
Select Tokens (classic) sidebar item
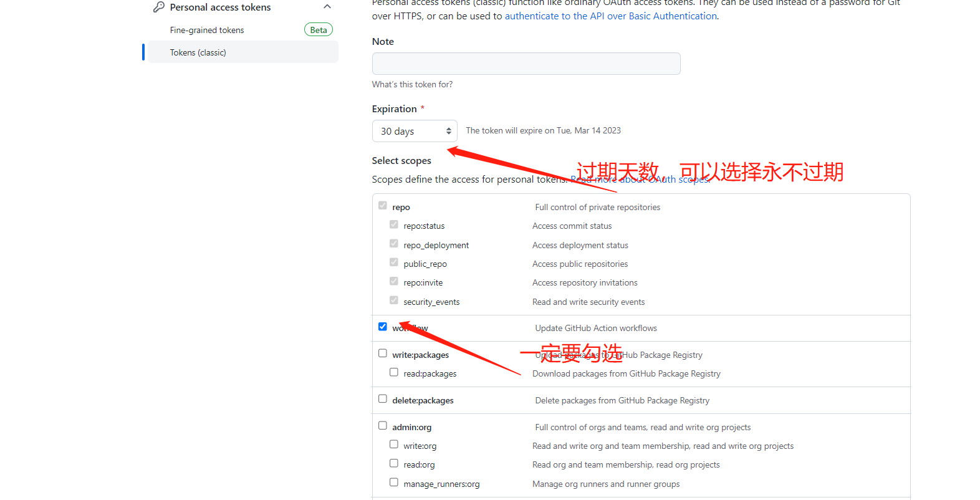[198, 52]
